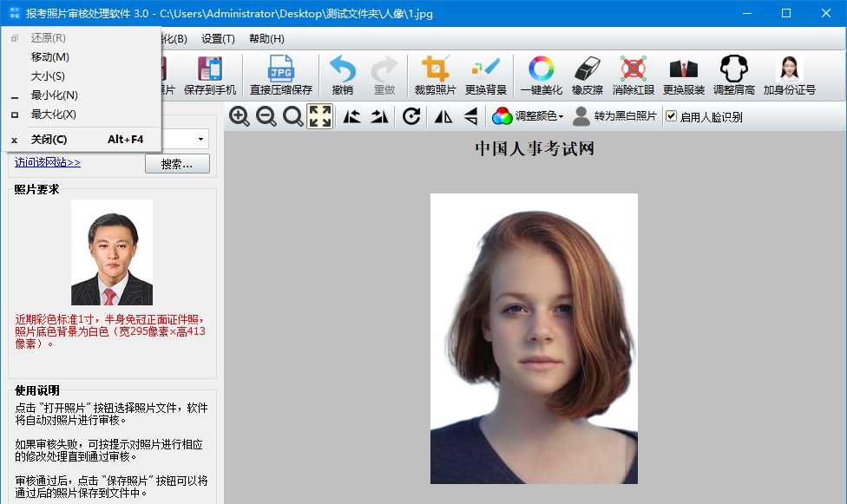This screenshot has height=504, width=847.
Task: Click Add ID Number (加身份证号) icon
Action: pos(789,75)
